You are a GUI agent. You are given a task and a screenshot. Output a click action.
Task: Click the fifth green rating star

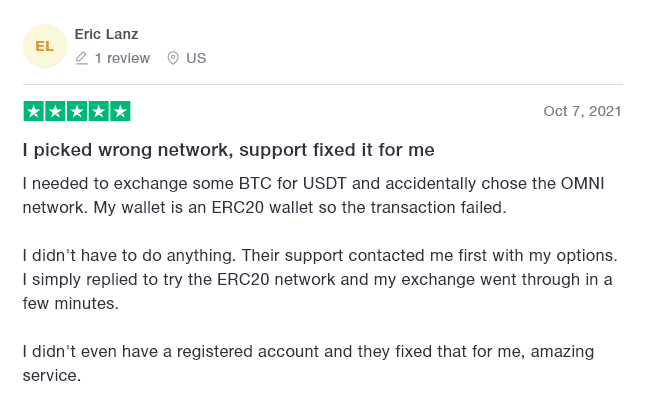(x=120, y=111)
